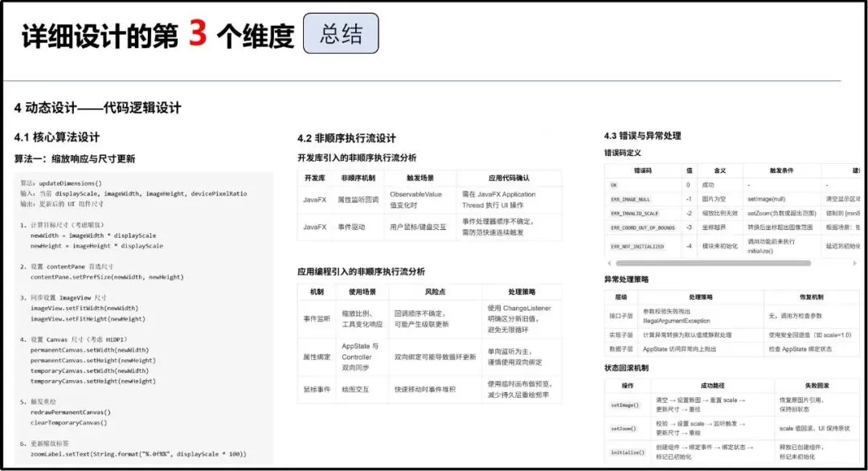Image resolution: width=868 pixels, height=471 pixels.
Task: Click the 触发场景 column header
Action: pos(420,178)
